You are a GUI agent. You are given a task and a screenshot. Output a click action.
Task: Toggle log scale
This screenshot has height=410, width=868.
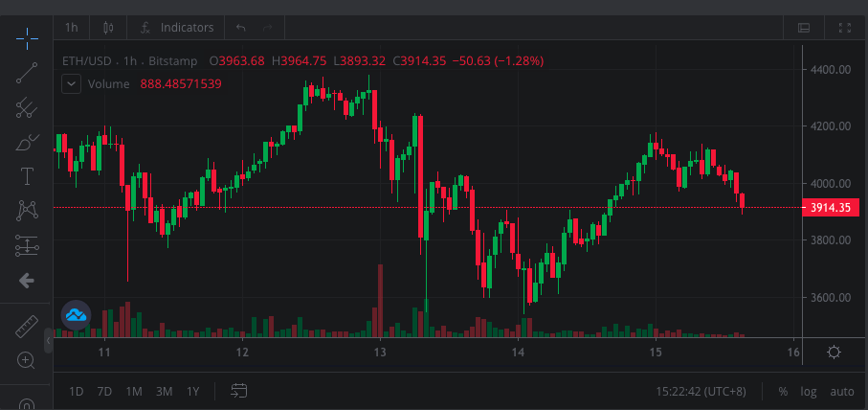(809, 391)
